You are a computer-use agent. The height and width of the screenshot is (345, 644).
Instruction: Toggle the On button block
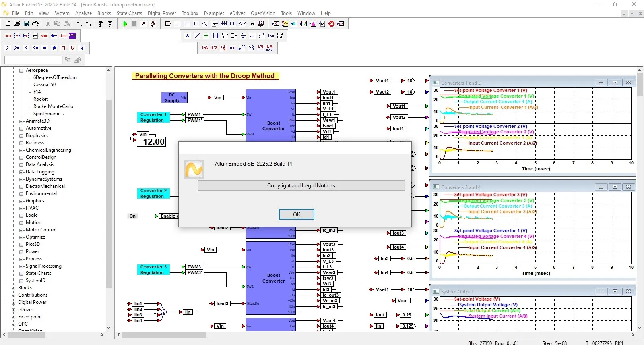[x=132, y=216]
